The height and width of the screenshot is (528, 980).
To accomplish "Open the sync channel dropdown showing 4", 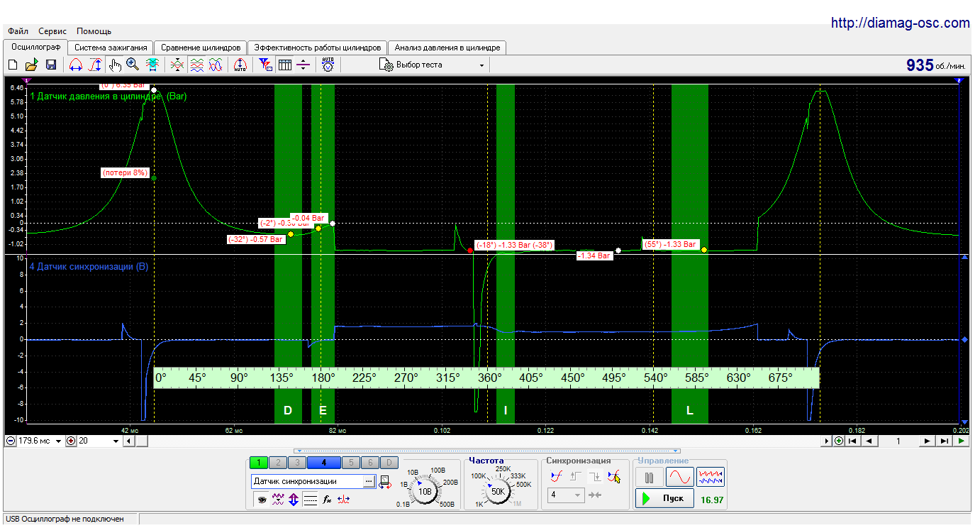I will point(566,495).
